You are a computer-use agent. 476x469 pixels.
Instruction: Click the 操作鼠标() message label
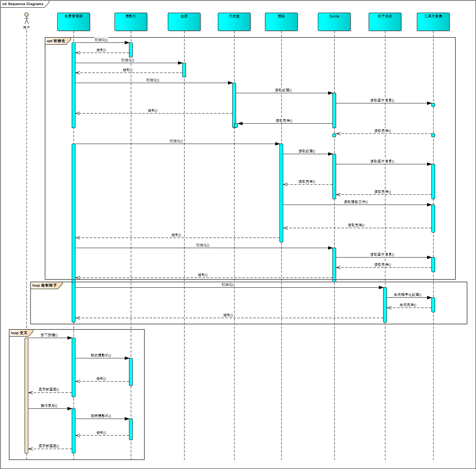(x=49, y=406)
